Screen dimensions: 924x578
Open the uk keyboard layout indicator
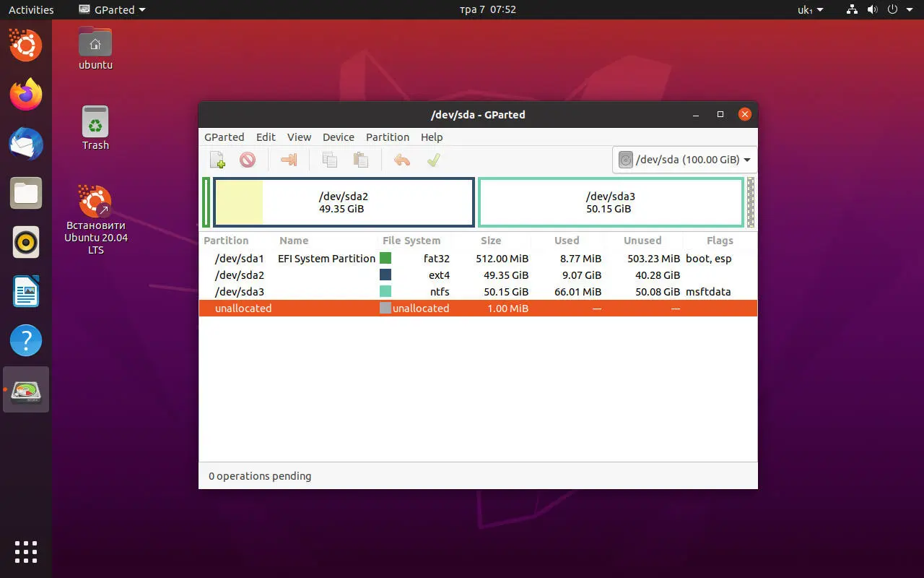click(x=810, y=9)
